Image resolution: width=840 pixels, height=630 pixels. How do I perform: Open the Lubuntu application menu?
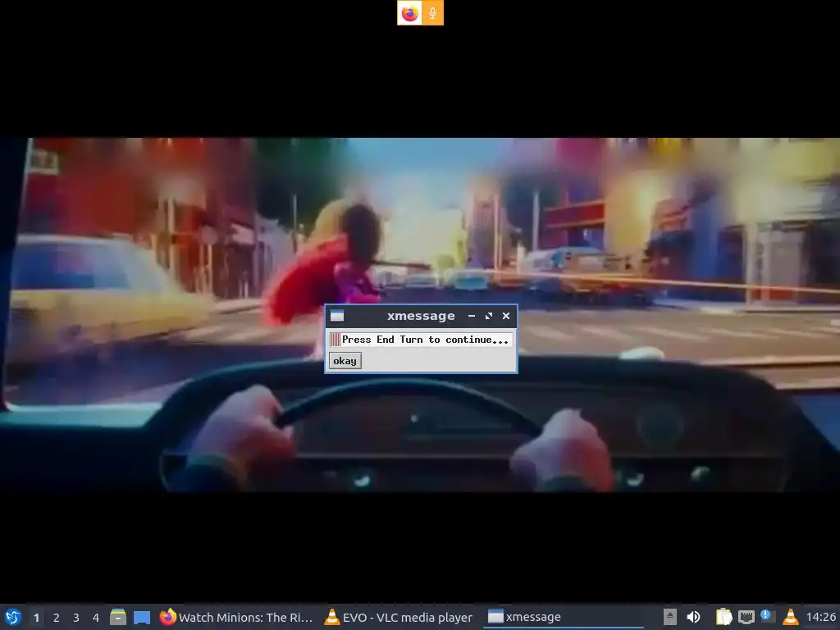point(13,617)
